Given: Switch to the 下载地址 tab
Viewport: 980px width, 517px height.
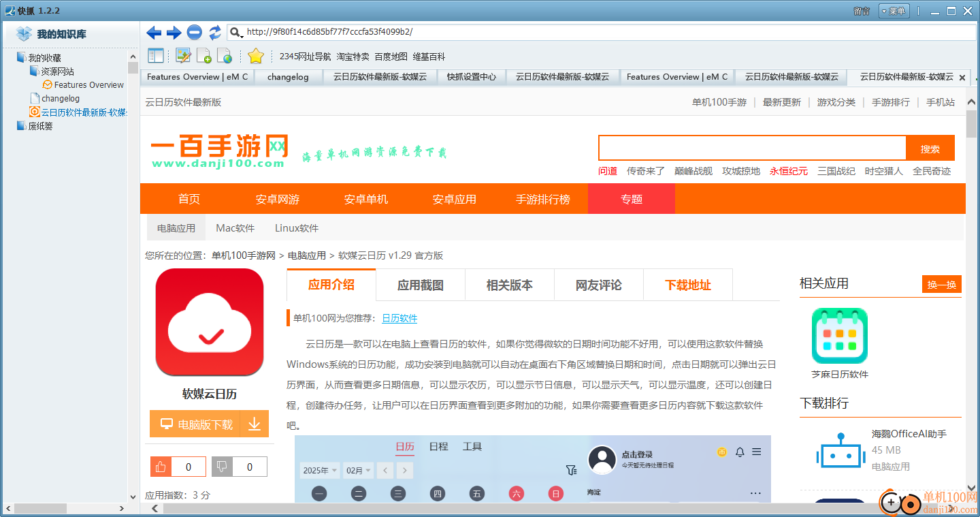Looking at the screenshot, I should coord(688,285).
